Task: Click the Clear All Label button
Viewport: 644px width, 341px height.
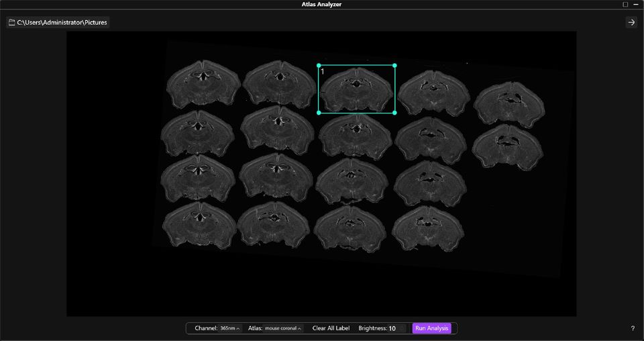Action: pos(331,328)
